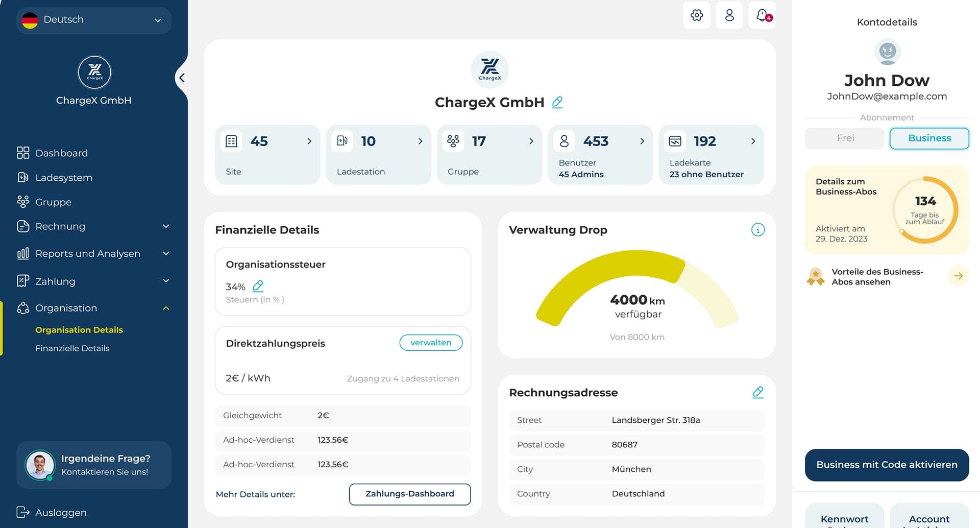The width and height of the screenshot is (980, 528).
Task: Open Business-Abo benefits arrow icon
Action: pos(958,276)
